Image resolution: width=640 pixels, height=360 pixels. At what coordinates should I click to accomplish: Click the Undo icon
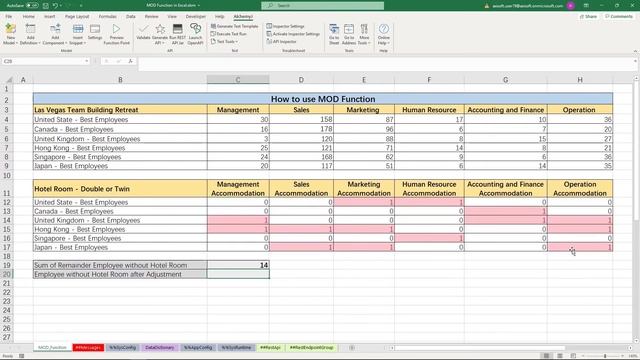[55, 6]
